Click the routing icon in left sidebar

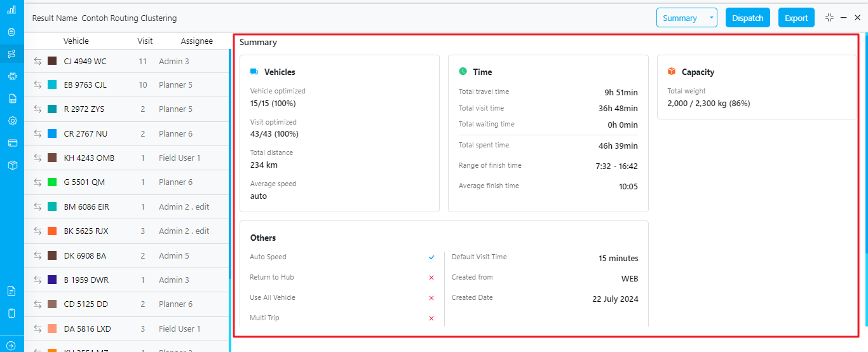tap(11, 54)
